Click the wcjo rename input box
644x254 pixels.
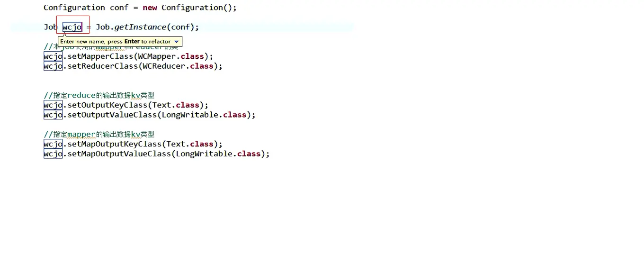[72, 27]
